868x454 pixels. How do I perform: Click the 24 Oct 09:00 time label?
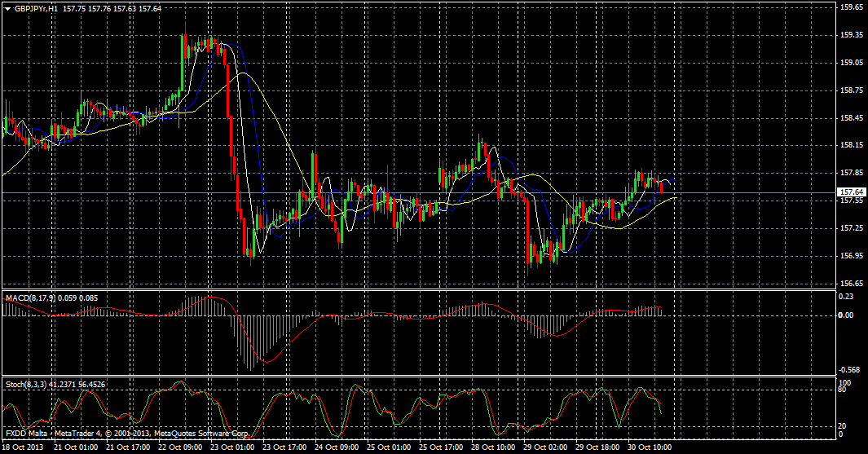pyautogui.click(x=337, y=447)
